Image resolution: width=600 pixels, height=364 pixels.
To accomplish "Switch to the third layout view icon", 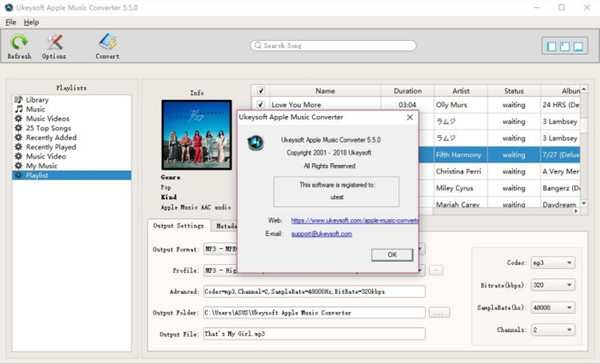I will click(x=578, y=47).
